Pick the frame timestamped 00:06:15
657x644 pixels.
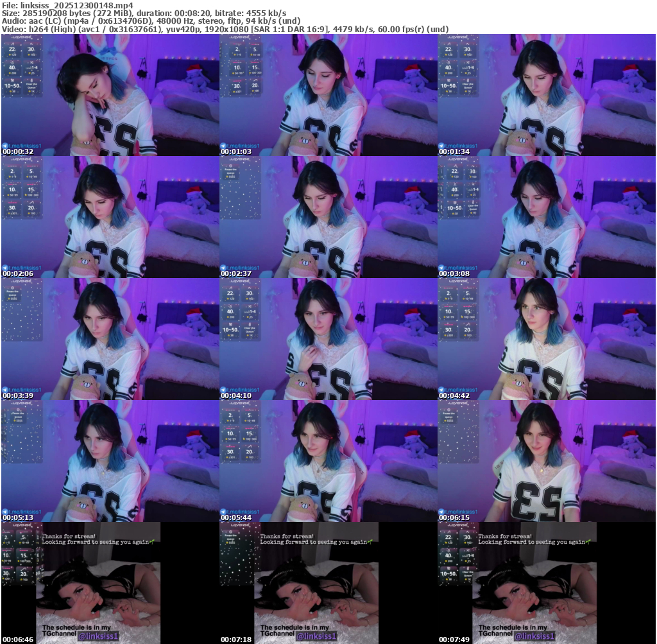[547, 461]
